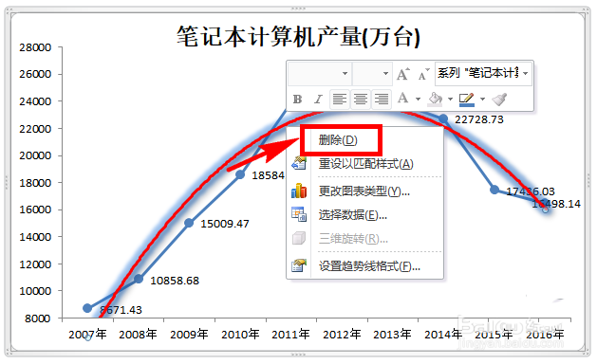Image resolution: width=597 pixels, height=364 pixels.
Task: Toggle italic in the mini toolbar
Action: 318,100
